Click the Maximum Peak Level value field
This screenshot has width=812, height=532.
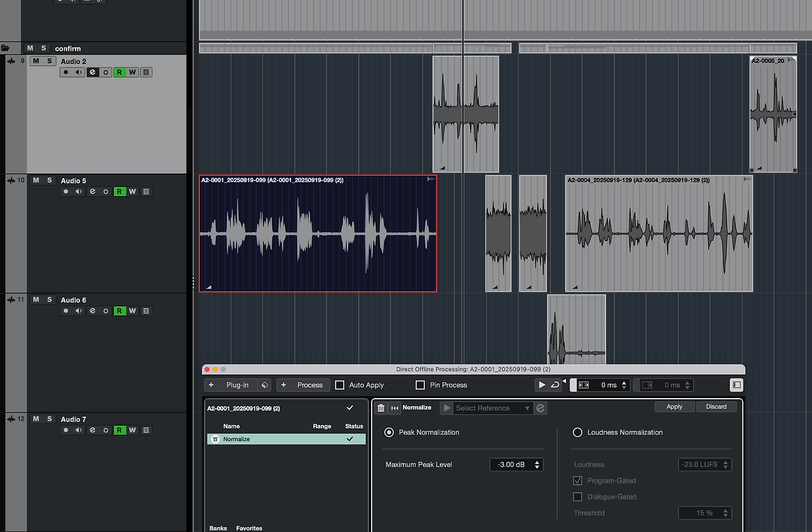click(x=512, y=465)
